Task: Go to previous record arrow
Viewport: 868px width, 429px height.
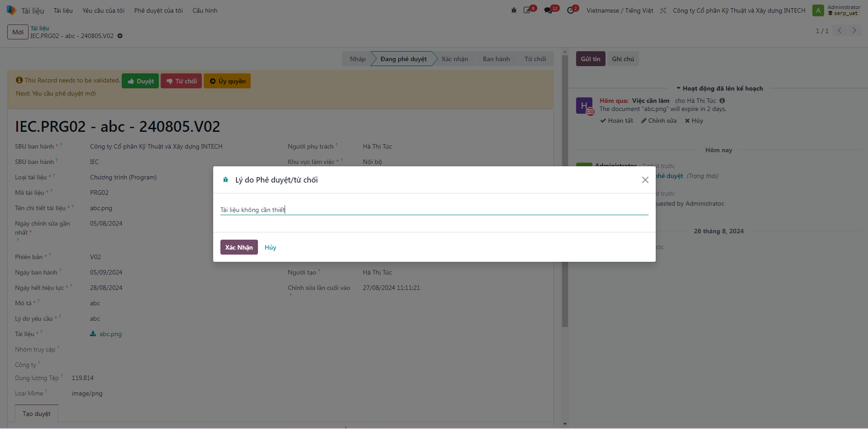Action: pyautogui.click(x=839, y=30)
